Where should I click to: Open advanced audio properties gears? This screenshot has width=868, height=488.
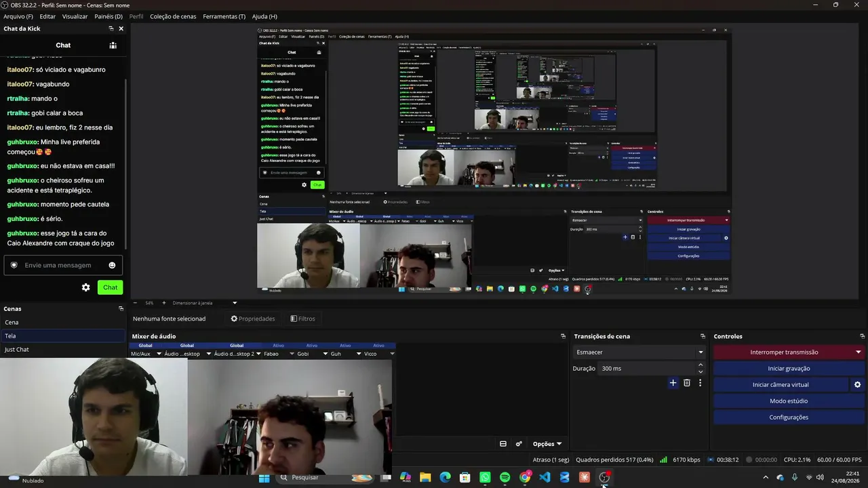point(519,444)
